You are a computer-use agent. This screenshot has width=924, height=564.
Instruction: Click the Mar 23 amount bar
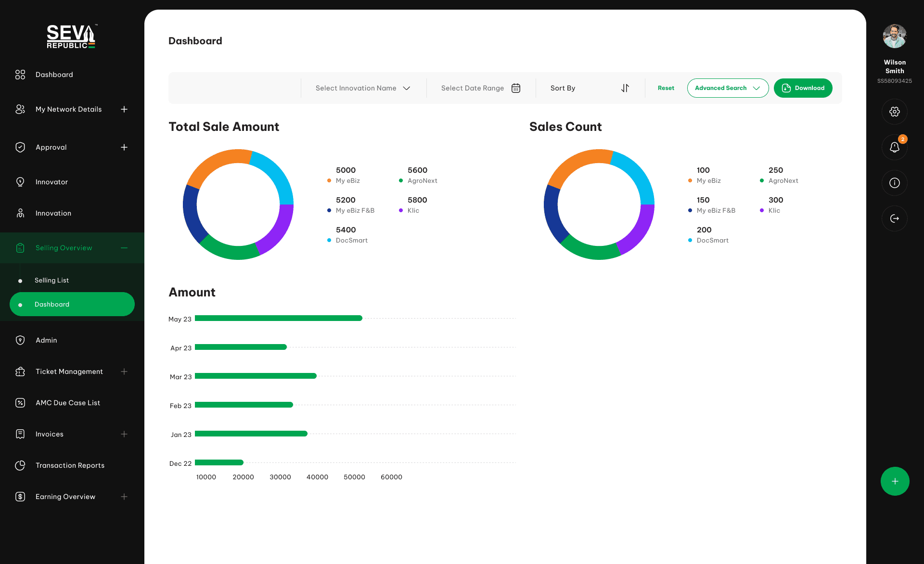point(256,376)
